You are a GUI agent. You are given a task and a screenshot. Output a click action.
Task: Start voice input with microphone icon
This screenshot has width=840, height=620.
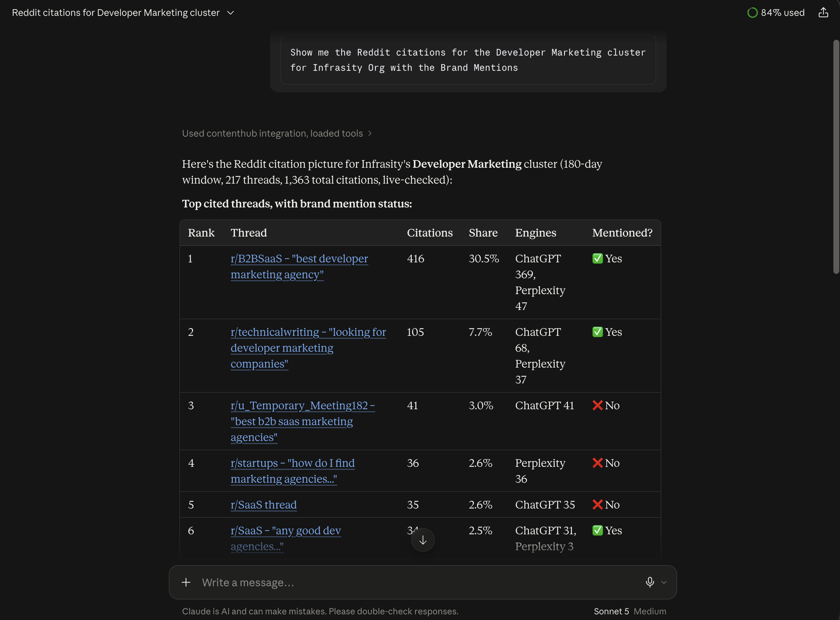[650, 582]
